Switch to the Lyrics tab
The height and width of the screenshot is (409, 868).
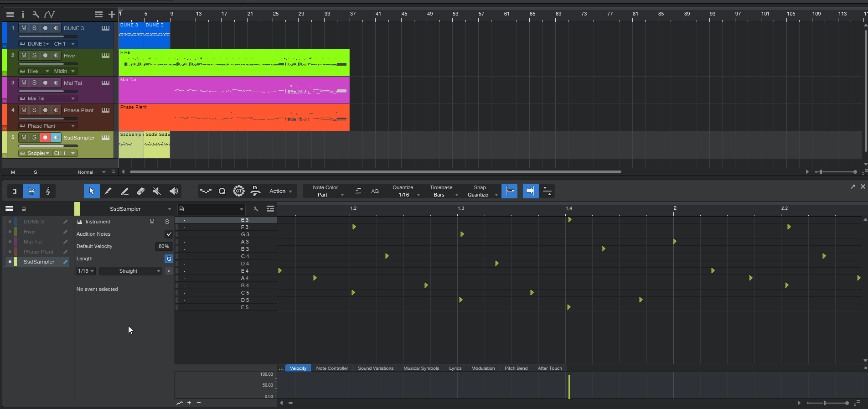(455, 368)
